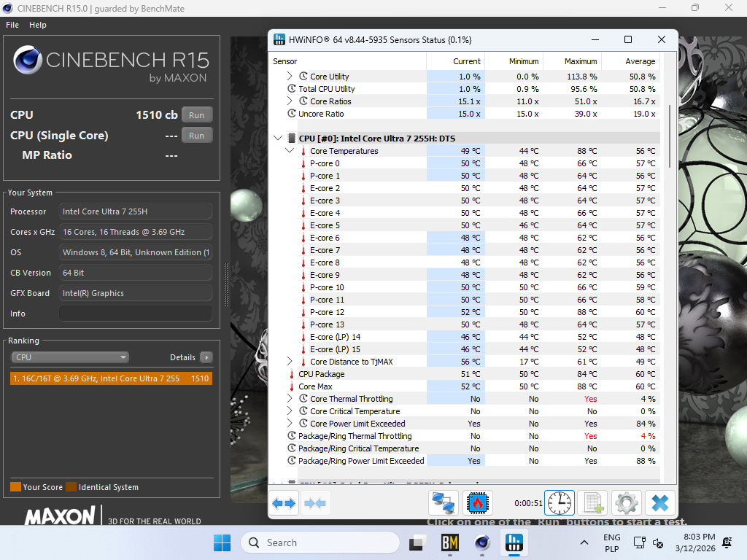Click the Current column header
The height and width of the screenshot is (560, 747).
455,61
